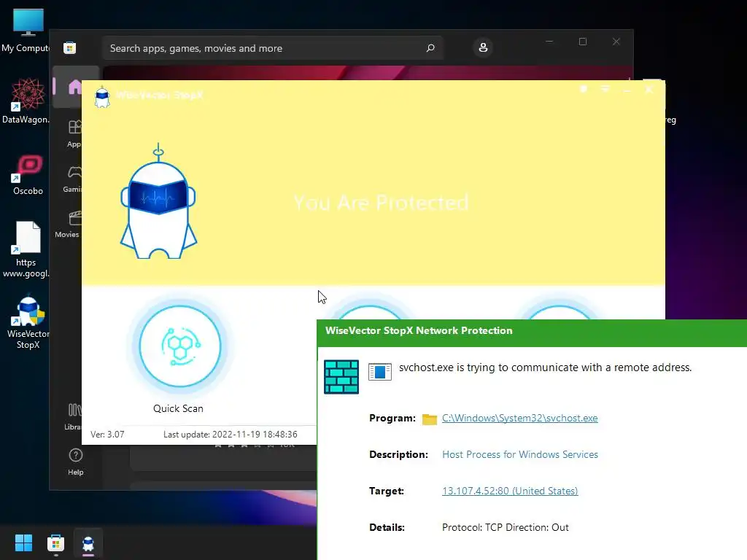
Task: Click the Quick Scan label
Action: click(x=178, y=408)
